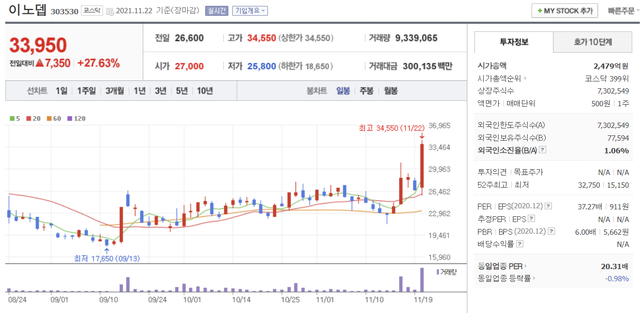Click the arrow icon beside 동일업종 등락률
The width and height of the screenshot is (644, 313).
(534, 278)
